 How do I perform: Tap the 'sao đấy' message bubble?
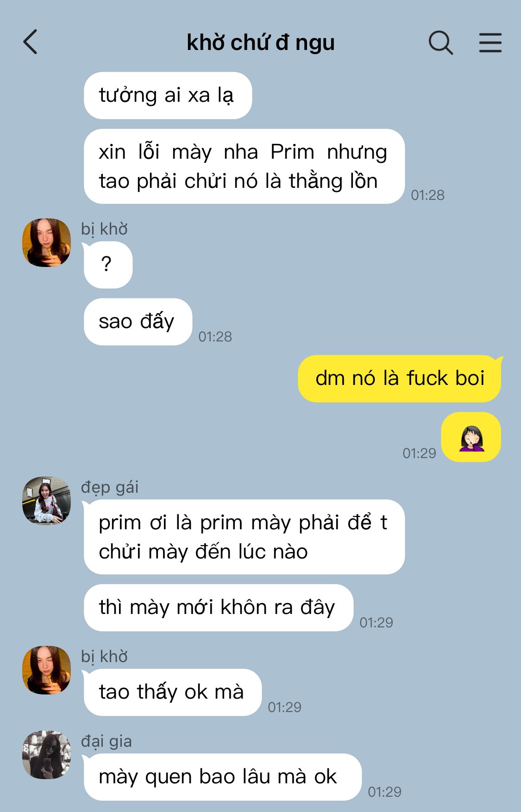tap(138, 322)
